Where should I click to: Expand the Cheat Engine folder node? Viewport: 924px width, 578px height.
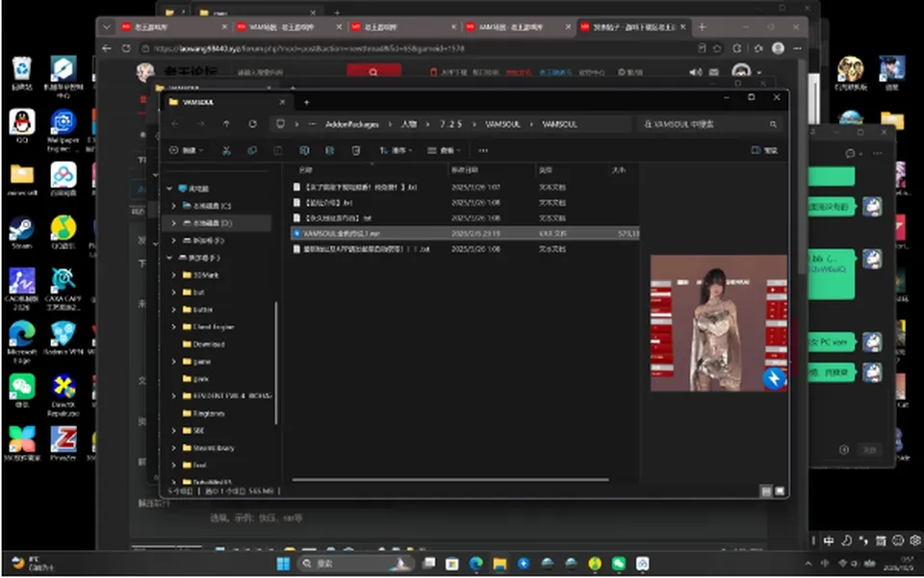pyautogui.click(x=174, y=327)
